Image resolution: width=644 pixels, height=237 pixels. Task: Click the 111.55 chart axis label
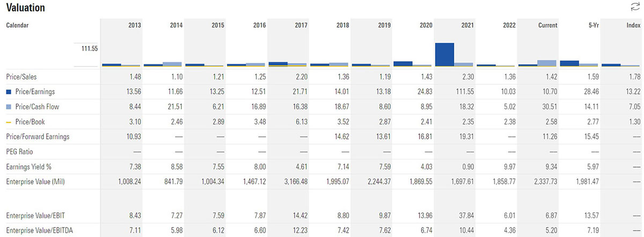coord(89,48)
